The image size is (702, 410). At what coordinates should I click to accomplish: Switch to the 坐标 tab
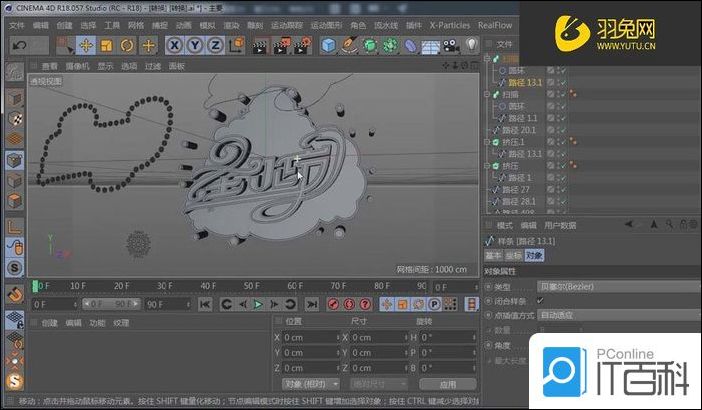pos(512,255)
